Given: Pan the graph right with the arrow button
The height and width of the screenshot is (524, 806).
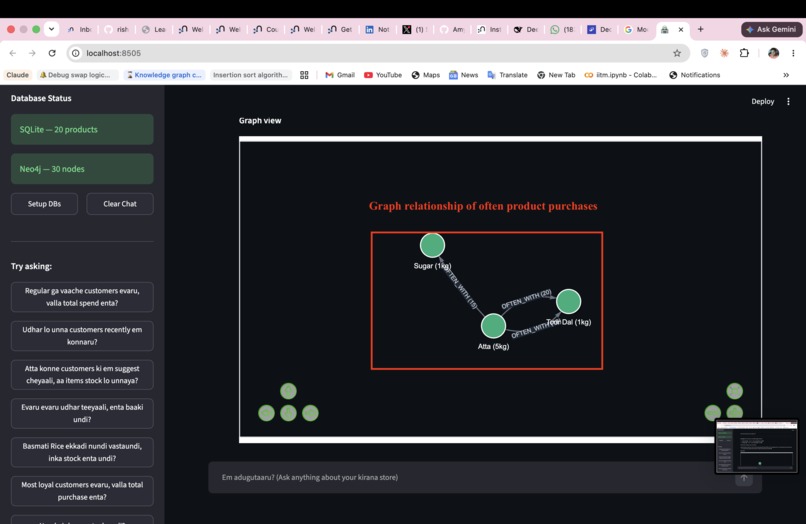Looking at the screenshot, I should (x=310, y=413).
